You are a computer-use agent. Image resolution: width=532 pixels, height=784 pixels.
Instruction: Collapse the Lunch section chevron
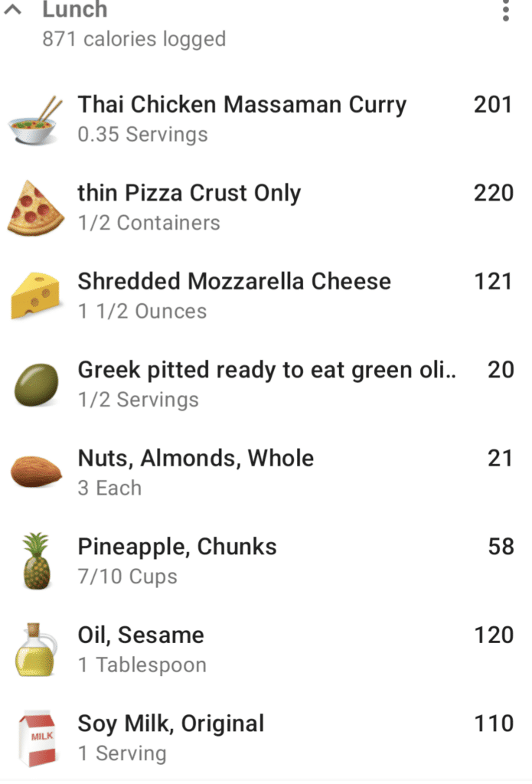pyautogui.click(x=12, y=9)
